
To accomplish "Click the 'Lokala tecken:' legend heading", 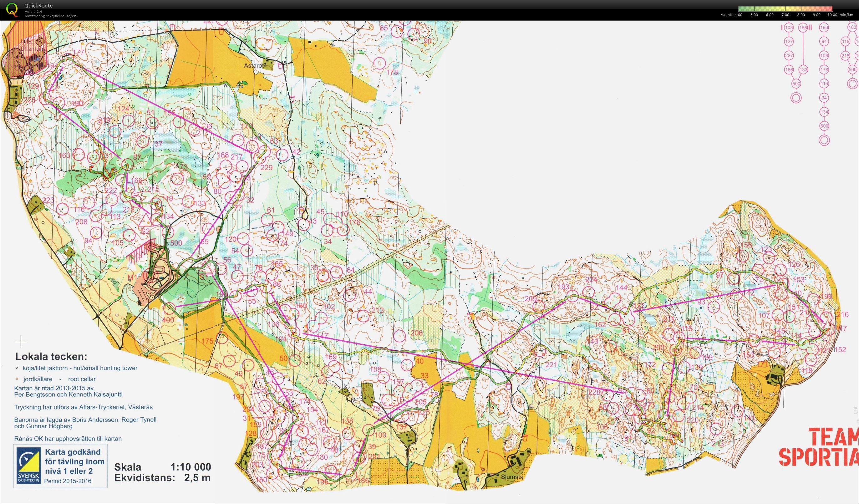I will point(51,357).
